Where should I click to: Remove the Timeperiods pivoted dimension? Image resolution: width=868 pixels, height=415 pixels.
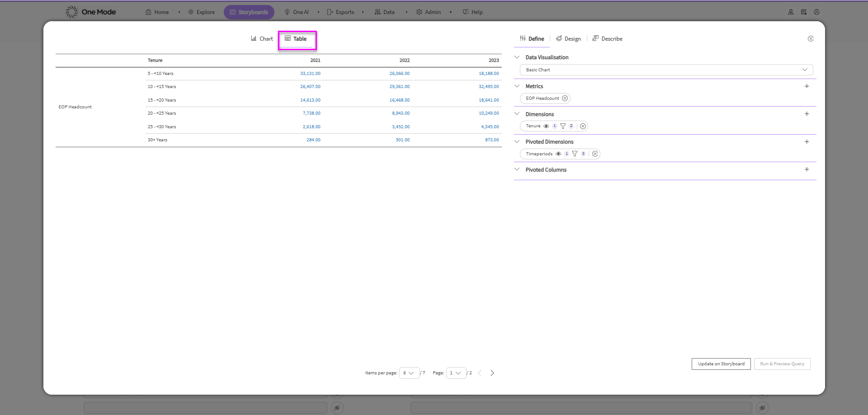point(595,154)
